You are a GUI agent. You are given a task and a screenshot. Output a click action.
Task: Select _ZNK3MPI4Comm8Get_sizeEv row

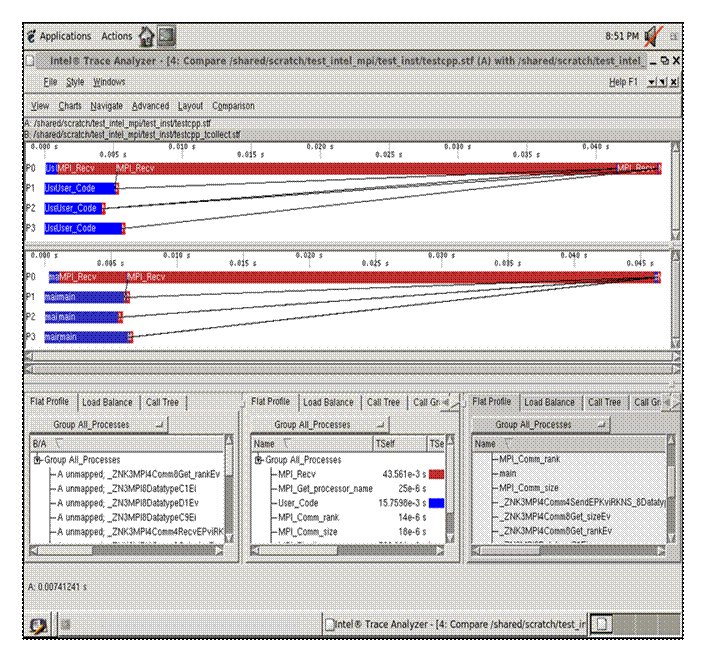coord(569,516)
